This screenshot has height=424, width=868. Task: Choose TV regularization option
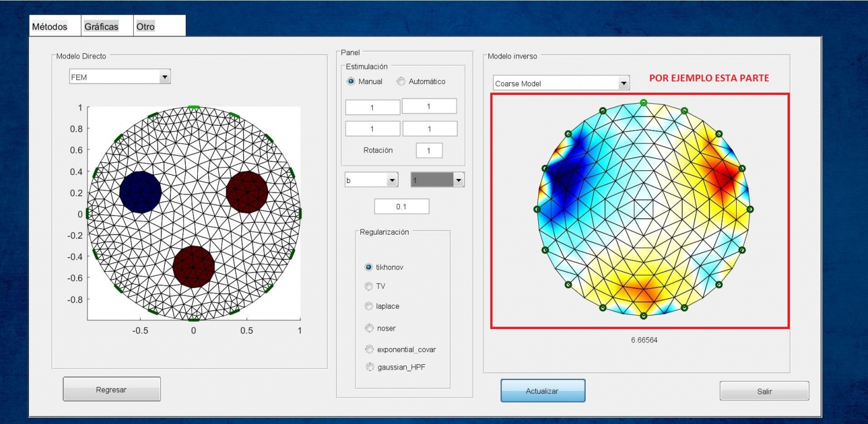pos(369,286)
